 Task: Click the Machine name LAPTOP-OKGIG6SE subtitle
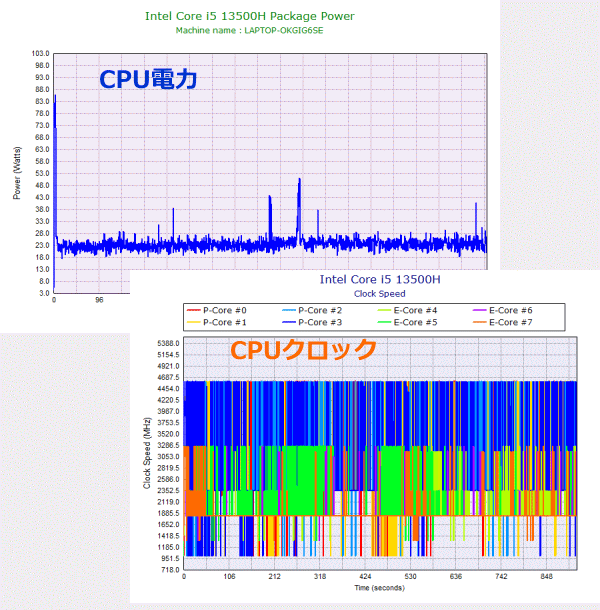click(x=249, y=30)
